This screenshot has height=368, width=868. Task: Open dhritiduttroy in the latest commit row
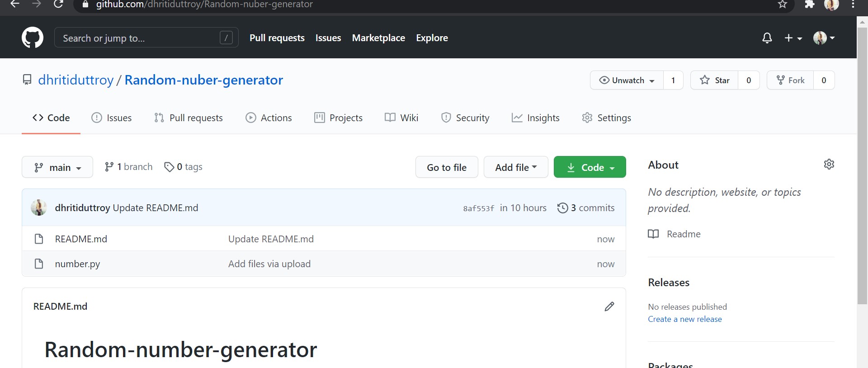click(x=82, y=208)
